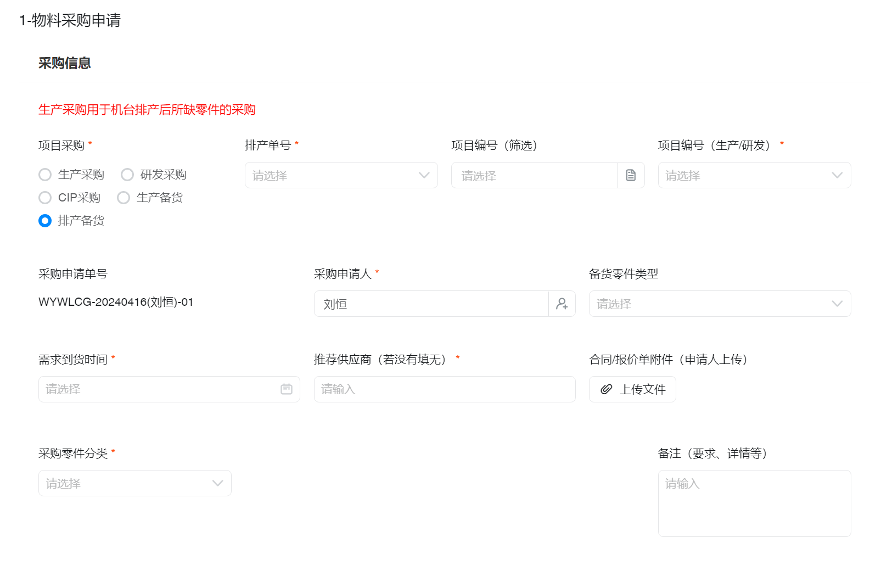Click the 采购信息 section heading
The height and width of the screenshot is (588, 881).
[65, 63]
